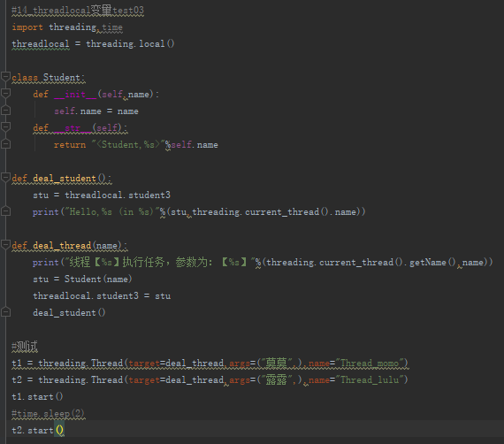Click the "t2.start()" line

[38, 430]
